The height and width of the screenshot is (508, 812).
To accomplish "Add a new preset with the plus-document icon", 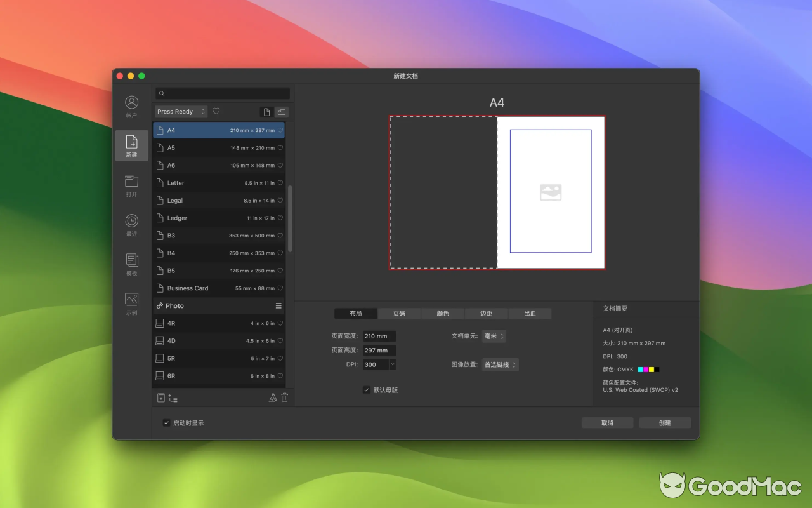I will (161, 398).
